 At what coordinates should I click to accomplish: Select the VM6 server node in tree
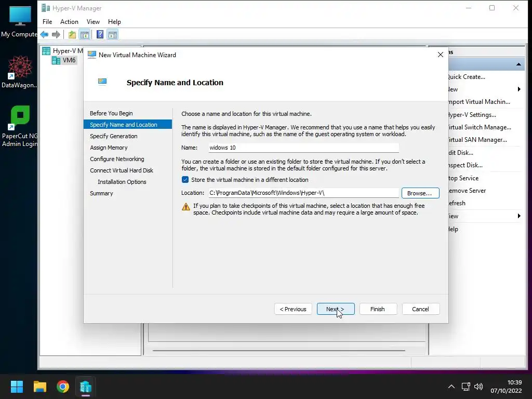pyautogui.click(x=64, y=60)
